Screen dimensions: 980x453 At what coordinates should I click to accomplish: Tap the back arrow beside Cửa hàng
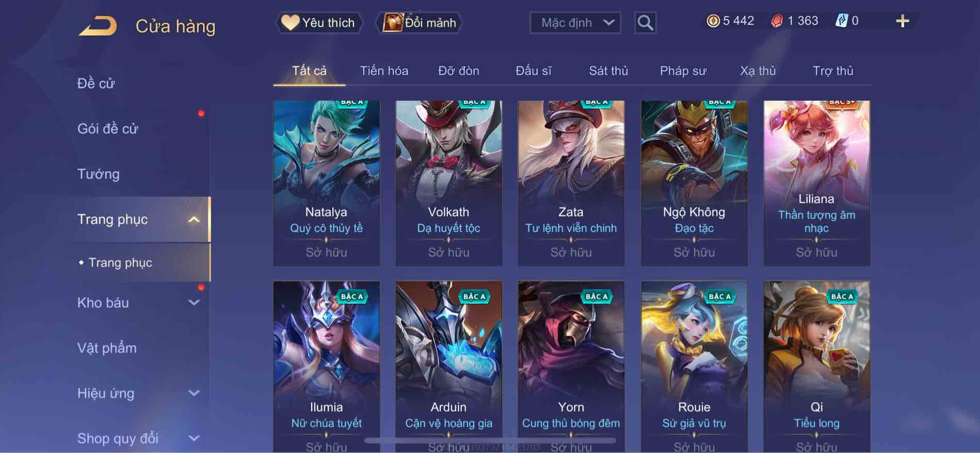[x=98, y=26]
